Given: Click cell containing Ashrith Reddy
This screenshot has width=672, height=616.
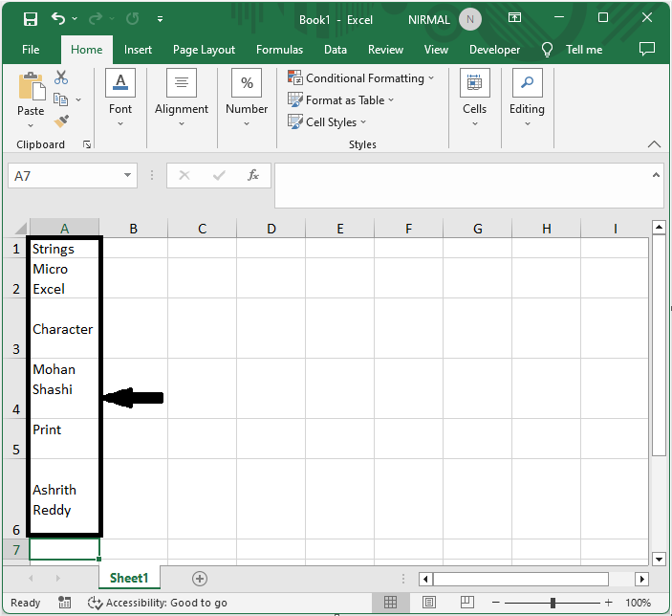Looking at the screenshot, I should 64,498.
